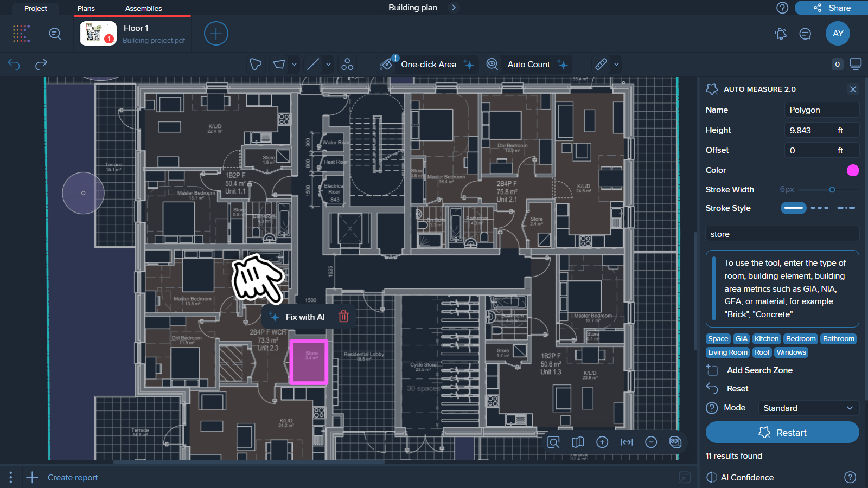868x488 pixels.
Task: Add a new plan with plus button
Action: point(216,34)
